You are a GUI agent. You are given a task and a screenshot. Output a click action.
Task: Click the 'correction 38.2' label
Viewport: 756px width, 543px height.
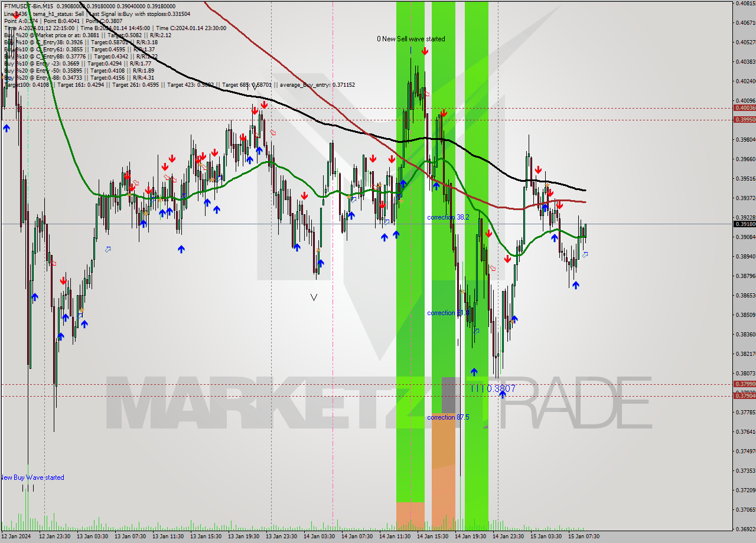tap(448, 217)
